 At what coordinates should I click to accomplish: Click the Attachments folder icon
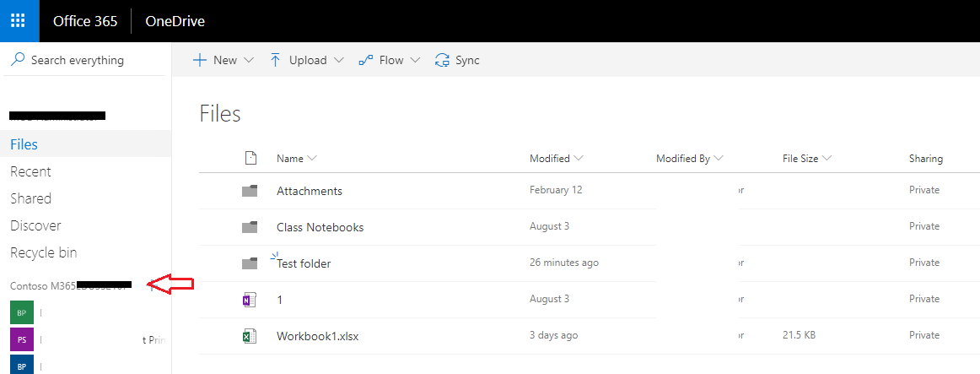[250, 191]
